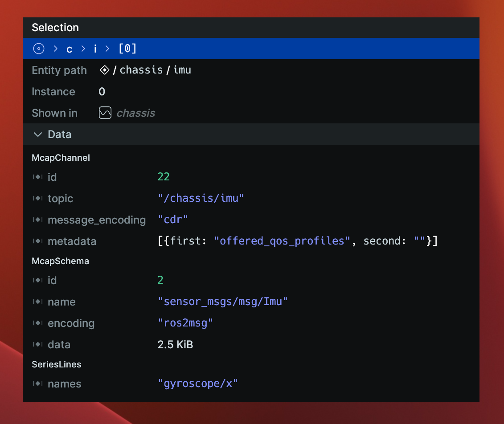Select "i" in the breadcrumb trail
504x424 pixels.
(95, 49)
